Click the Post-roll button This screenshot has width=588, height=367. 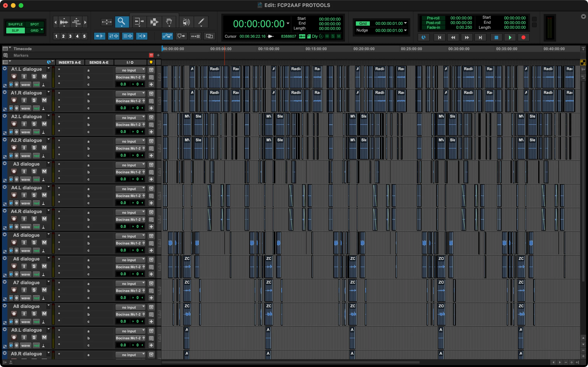coord(433,23)
